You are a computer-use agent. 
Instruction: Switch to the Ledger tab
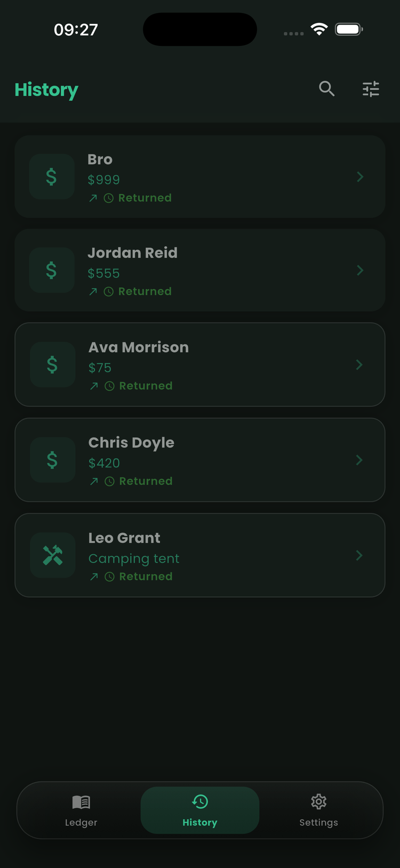[81, 810]
